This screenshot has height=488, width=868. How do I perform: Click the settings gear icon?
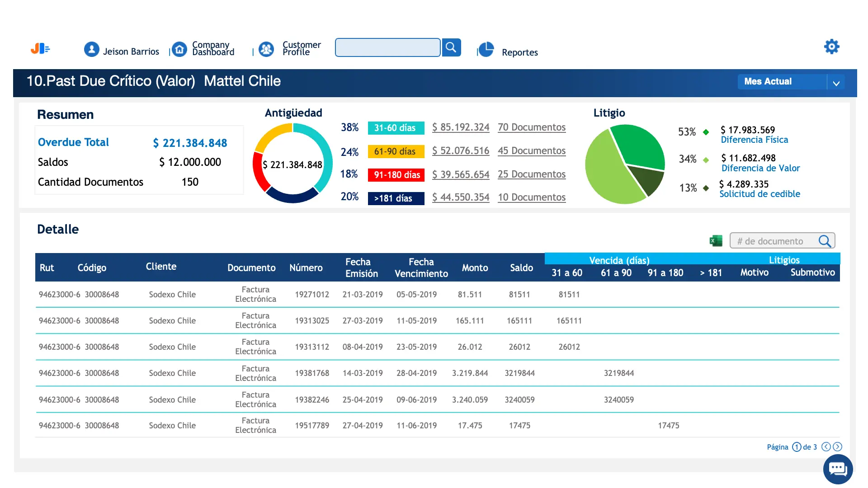(x=831, y=47)
